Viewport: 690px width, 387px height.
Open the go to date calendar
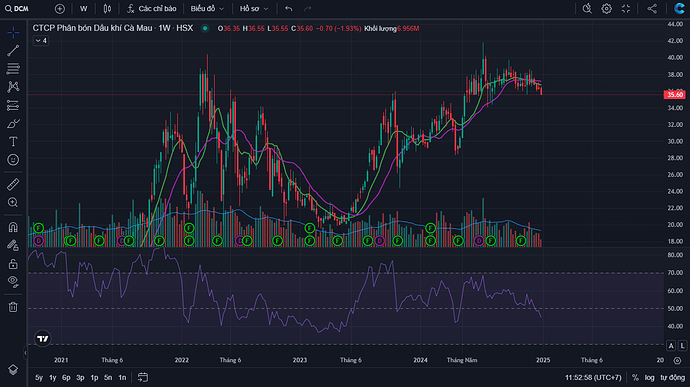tap(143, 377)
